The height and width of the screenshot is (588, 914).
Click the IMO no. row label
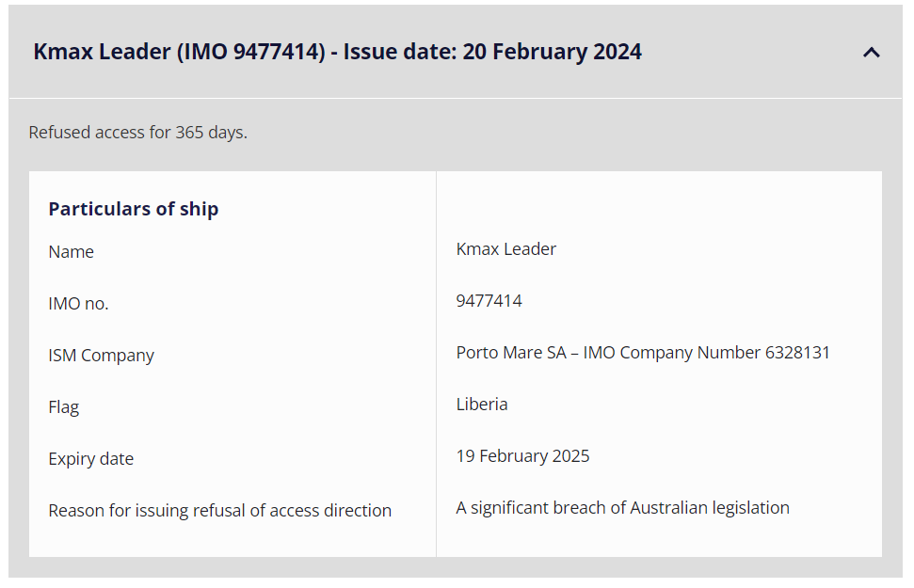pos(79,304)
